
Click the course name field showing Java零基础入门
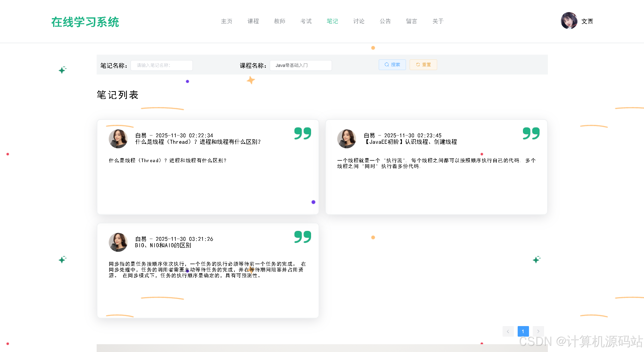[x=300, y=65]
